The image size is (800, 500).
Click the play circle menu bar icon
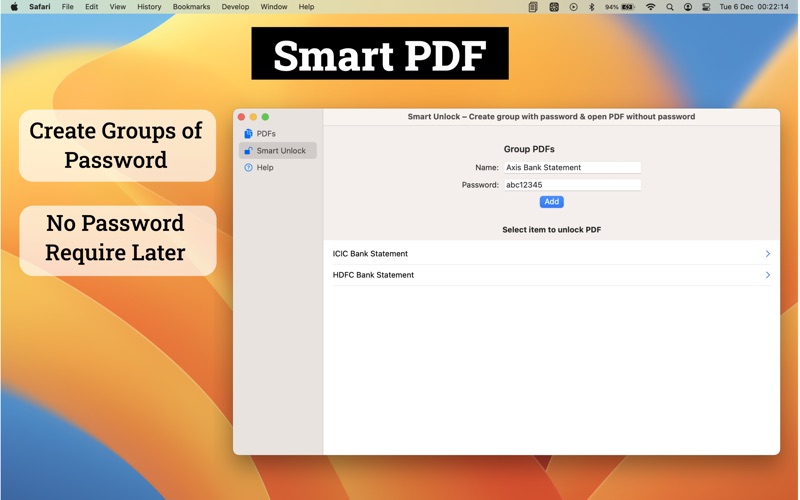click(573, 7)
